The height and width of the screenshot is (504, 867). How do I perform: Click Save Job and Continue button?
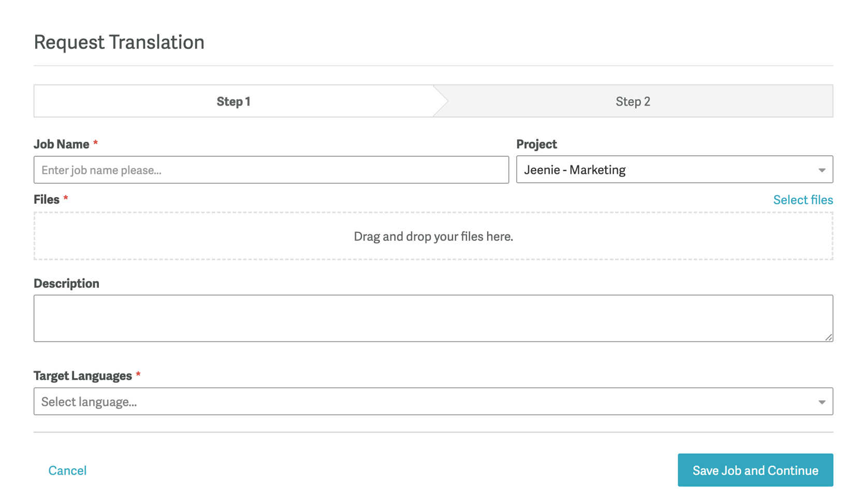tap(755, 470)
